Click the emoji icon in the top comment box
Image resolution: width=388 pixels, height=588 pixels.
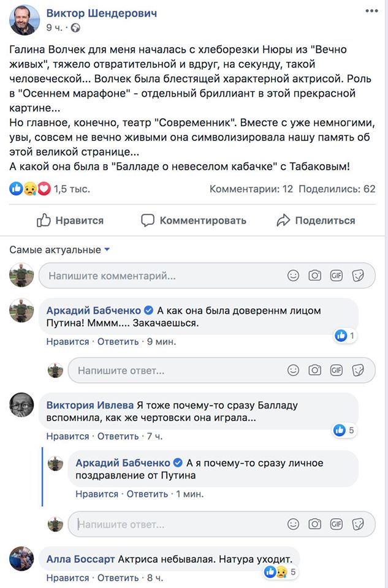pos(294,276)
